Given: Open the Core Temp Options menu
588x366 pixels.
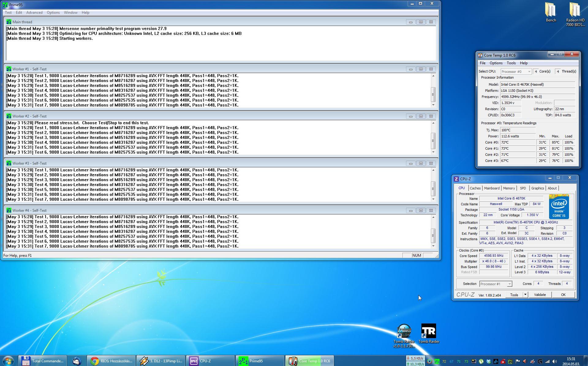Looking at the screenshot, I should tap(496, 63).
